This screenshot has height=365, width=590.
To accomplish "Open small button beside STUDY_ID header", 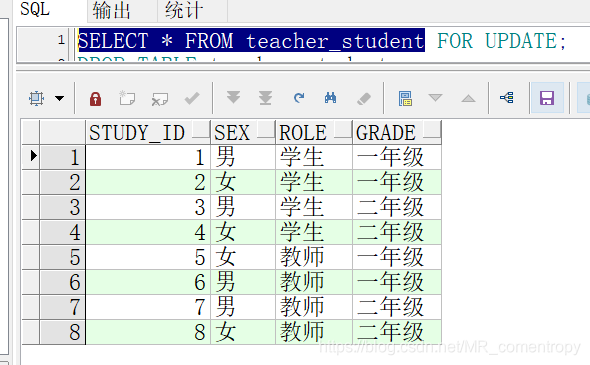I will pos(201,129).
